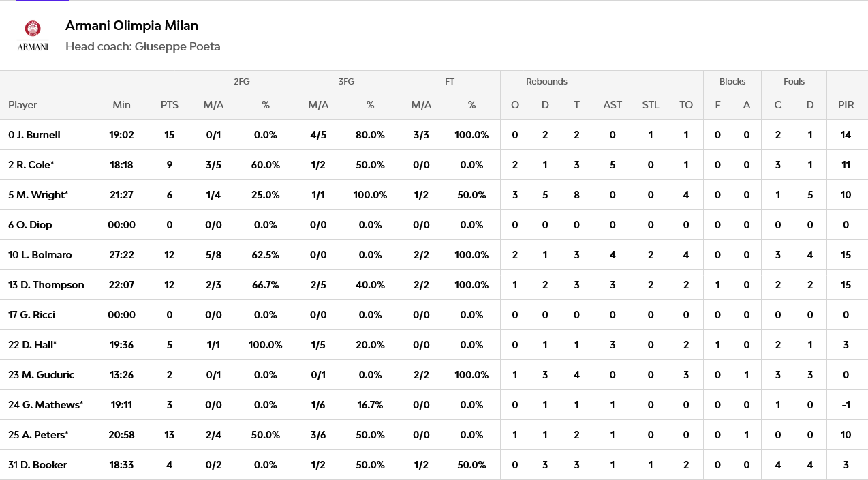Screen dimensions: 868x480
Task: Click the PIR column header
Action: 846,105
